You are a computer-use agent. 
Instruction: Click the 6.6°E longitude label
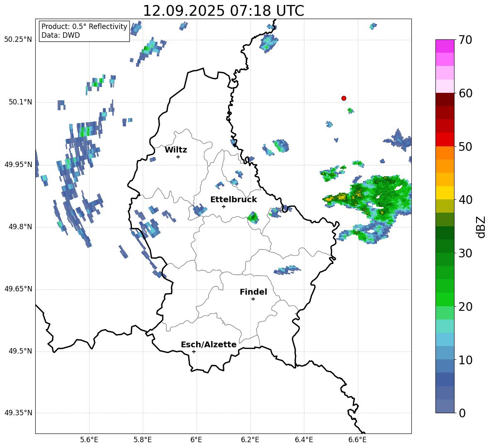[x=357, y=440]
